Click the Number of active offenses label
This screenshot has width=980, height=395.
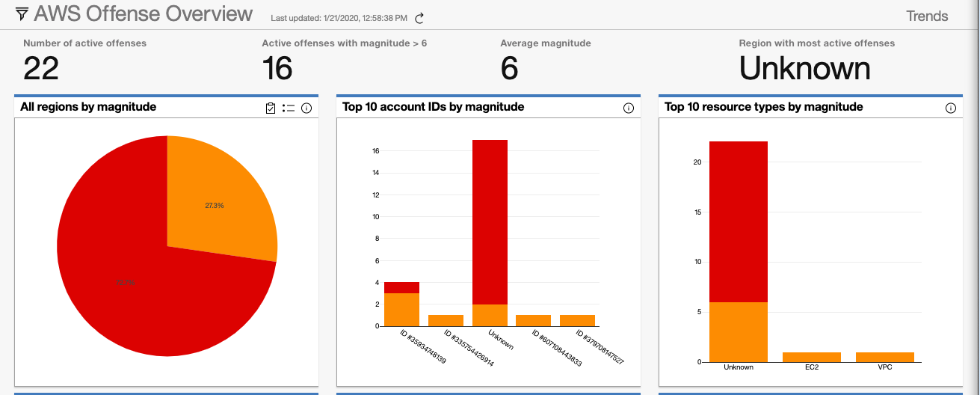[85, 43]
